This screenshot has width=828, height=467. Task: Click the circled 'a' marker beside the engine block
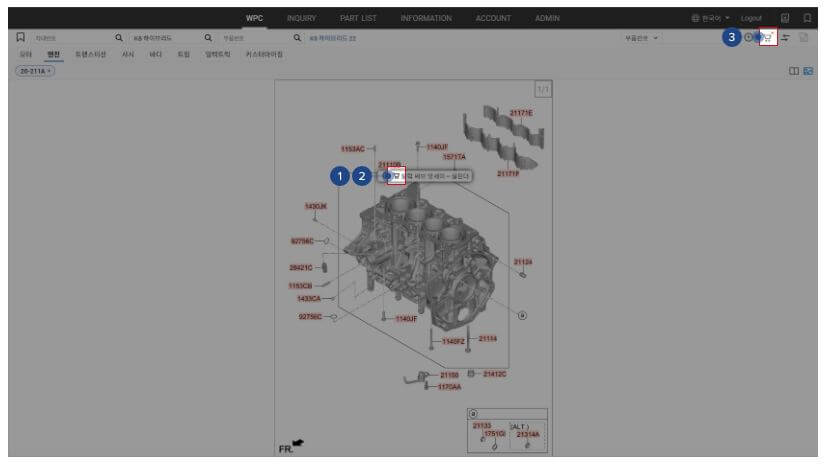[x=522, y=315]
